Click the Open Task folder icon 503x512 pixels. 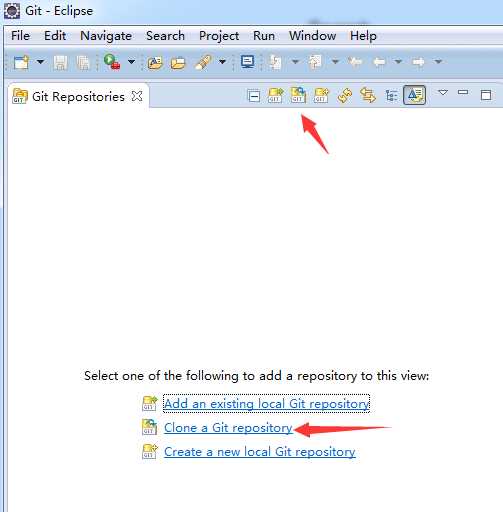tap(178, 63)
